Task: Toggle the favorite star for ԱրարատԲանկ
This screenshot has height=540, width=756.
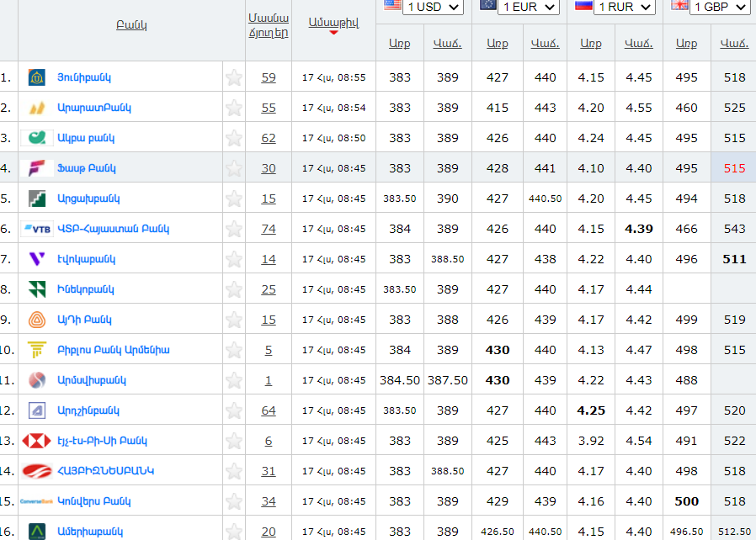Action: [x=234, y=108]
